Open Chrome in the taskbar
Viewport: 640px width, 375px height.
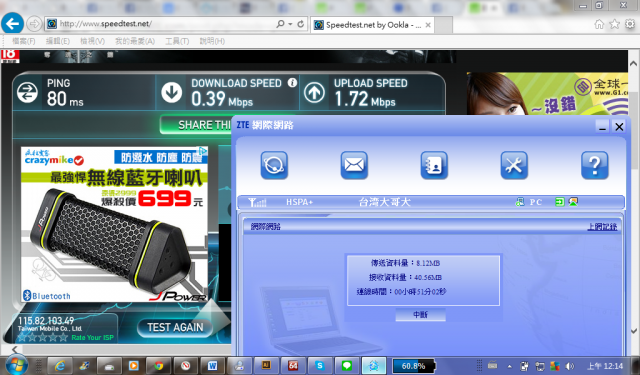click(158, 366)
